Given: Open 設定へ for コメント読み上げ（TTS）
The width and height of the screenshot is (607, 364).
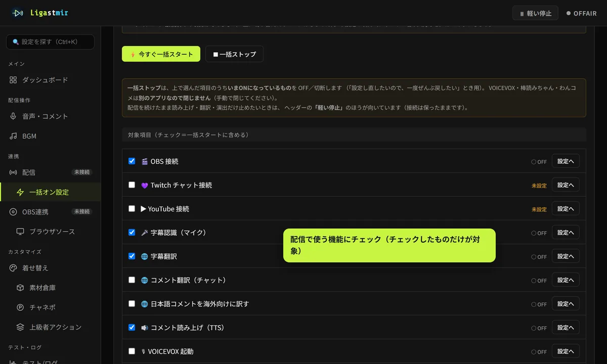Looking at the screenshot, I should pyautogui.click(x=566, y=328).
